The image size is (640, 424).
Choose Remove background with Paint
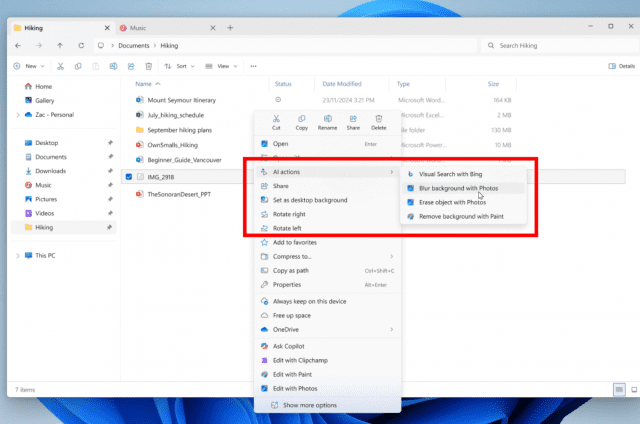point(463,216)
